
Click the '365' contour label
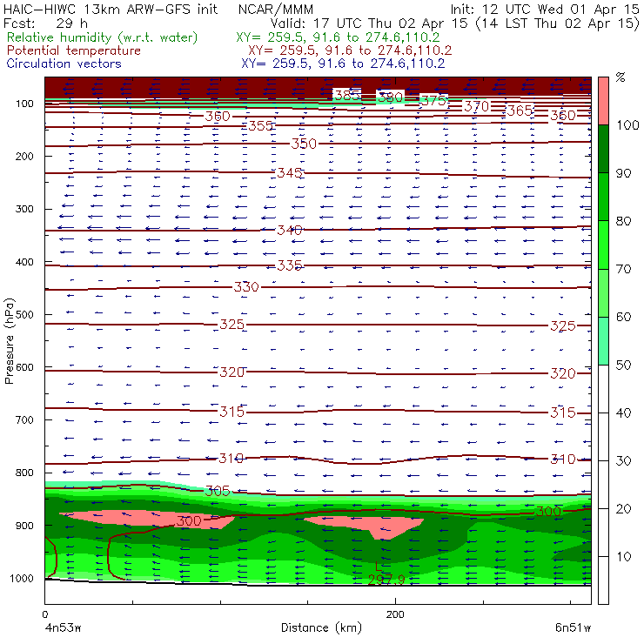click(x=520, y=111)
